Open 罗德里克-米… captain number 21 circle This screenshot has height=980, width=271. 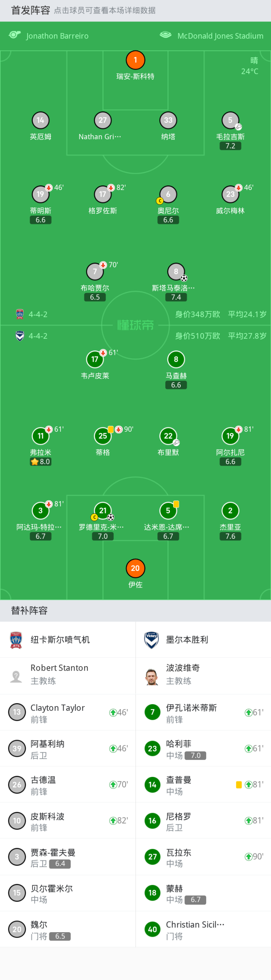(103, 511)
